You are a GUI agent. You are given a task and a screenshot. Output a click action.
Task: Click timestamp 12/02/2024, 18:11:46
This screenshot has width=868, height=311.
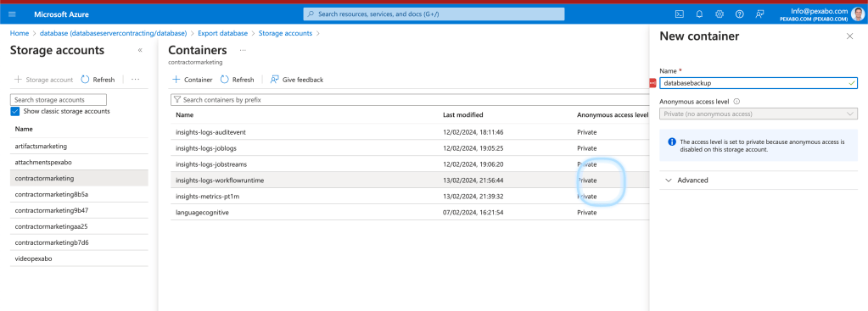(473, 132)
